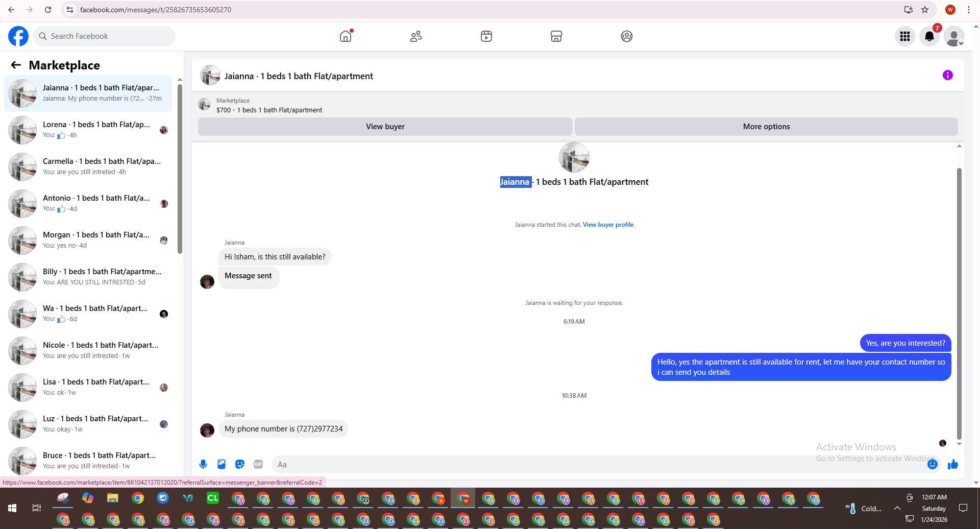Image resolution: width=980 pixels, height=529 pixels.
Task: Send a thumbs up like
Action: coord(953,464)
